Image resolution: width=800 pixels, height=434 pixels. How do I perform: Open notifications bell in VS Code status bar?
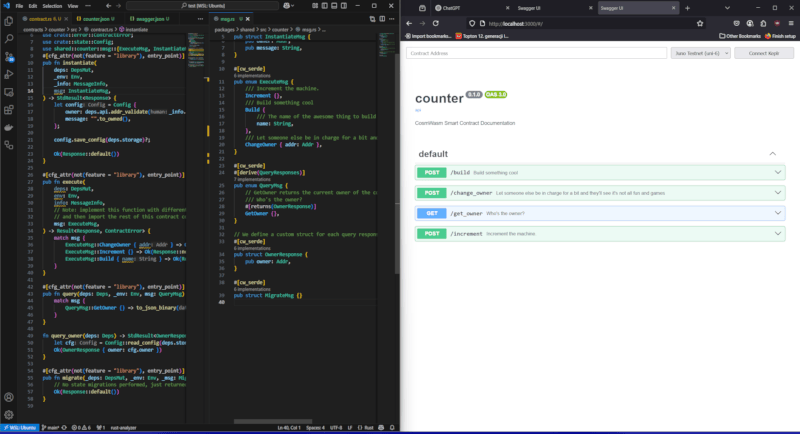392,428
